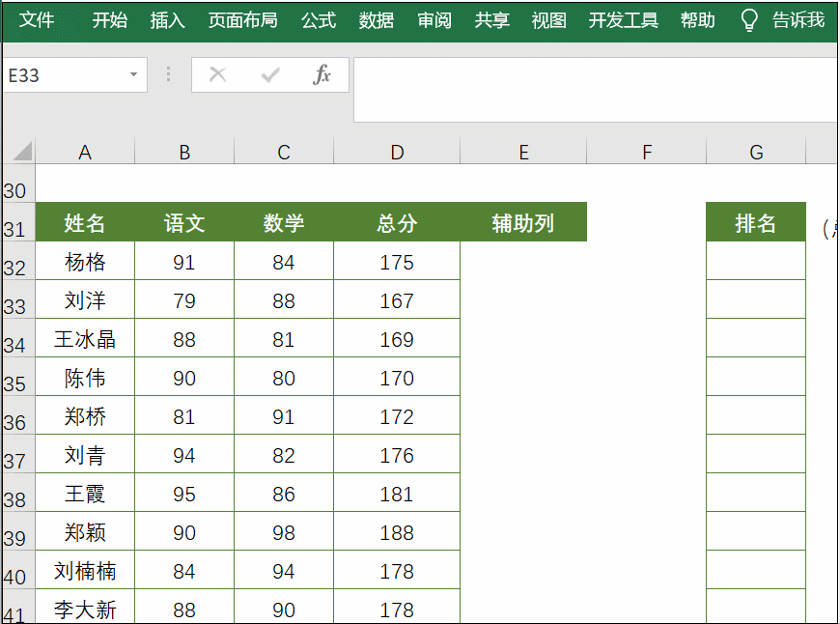Click the Enter checkmark formula icon
This screenshot has width=840, height=624.
pos(270,75)
